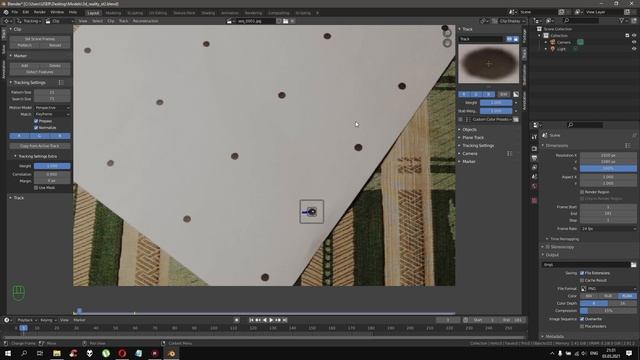Open the View Layer properties tab icon
This screenshot has width=640, height=360.
(534, 167)
